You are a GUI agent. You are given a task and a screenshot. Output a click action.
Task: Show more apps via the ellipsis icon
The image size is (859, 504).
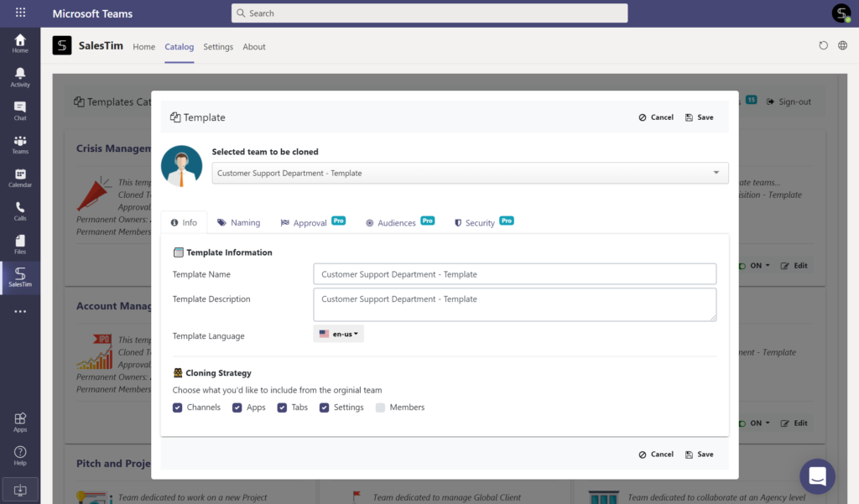click(20, 311)
